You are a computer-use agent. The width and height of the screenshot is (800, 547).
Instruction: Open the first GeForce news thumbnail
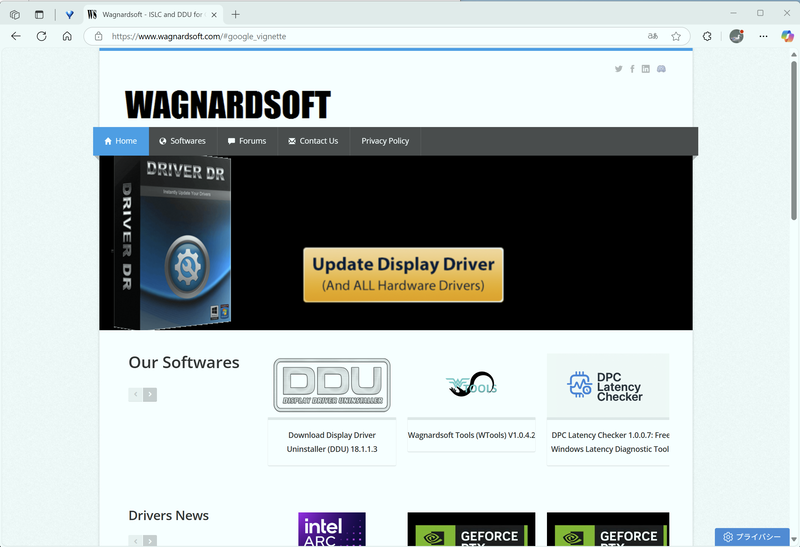point(471,530)
